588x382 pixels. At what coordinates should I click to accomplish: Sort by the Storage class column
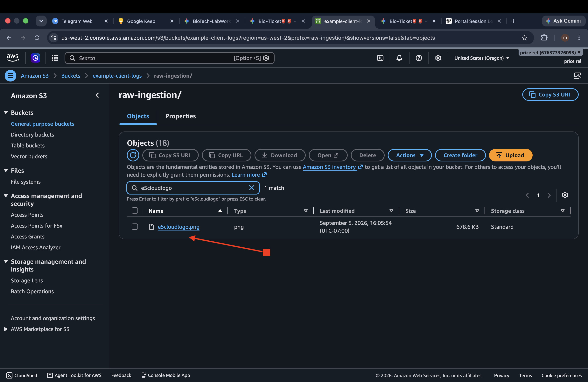[563, 211]
